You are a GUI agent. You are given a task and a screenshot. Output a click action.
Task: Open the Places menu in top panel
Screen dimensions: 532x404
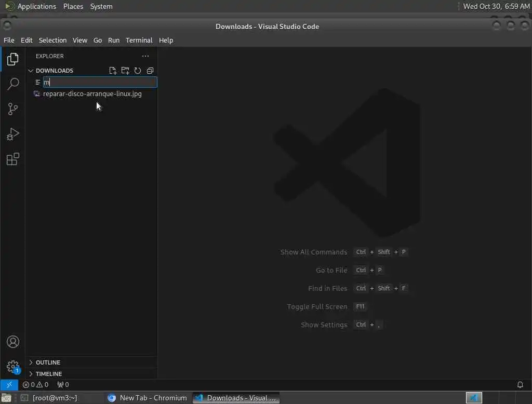click(73, 6)
